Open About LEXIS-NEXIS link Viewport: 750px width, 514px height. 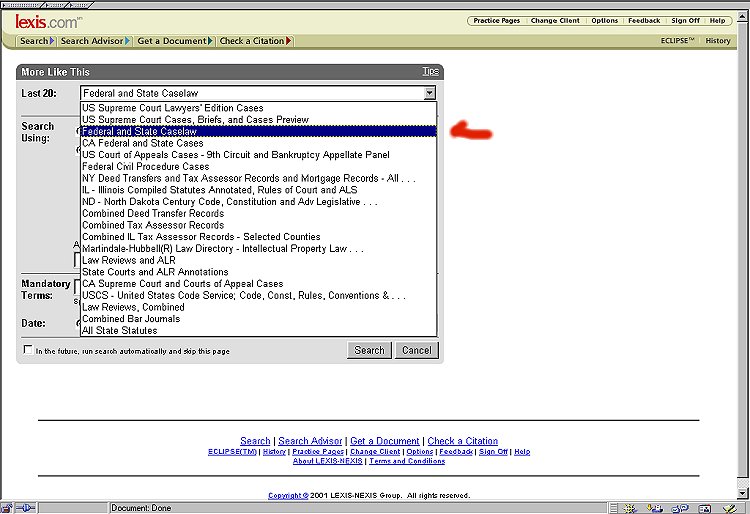pos(328,461)
